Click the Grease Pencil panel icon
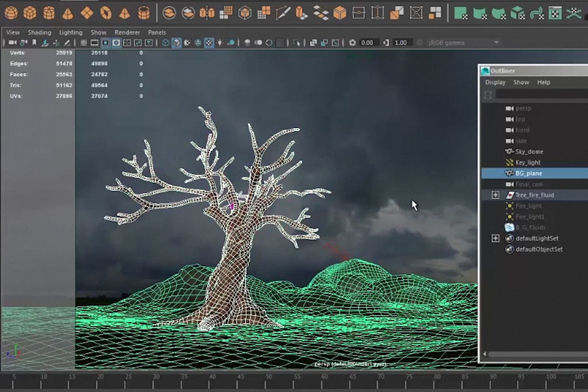Viewport: 588px width, 392px height. point(67,43)
